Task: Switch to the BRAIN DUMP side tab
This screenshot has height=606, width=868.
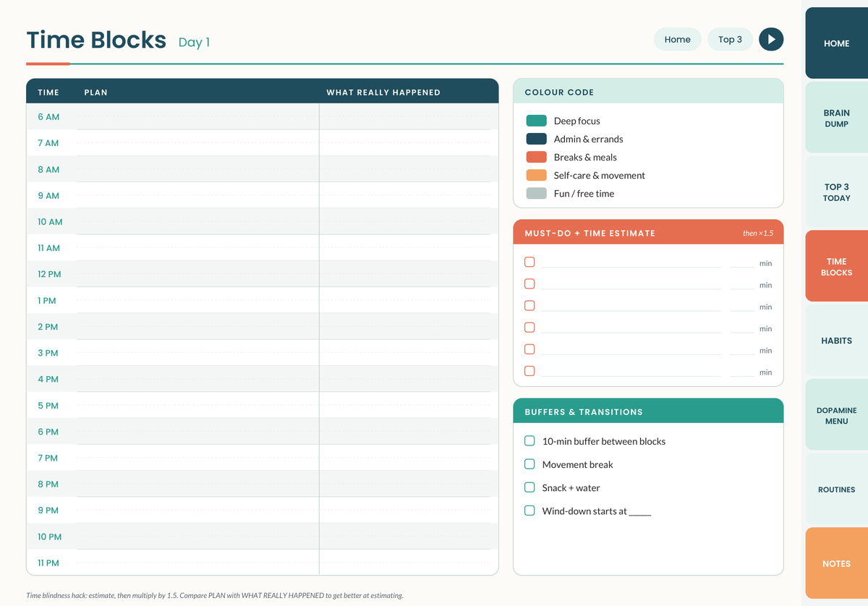Action: [836, 118]
